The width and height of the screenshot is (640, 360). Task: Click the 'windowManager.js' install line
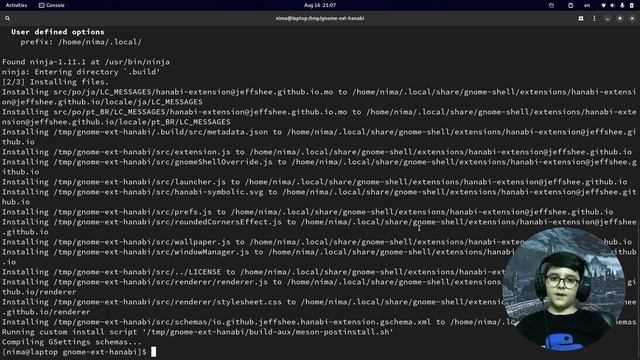[x=319, y=257]
